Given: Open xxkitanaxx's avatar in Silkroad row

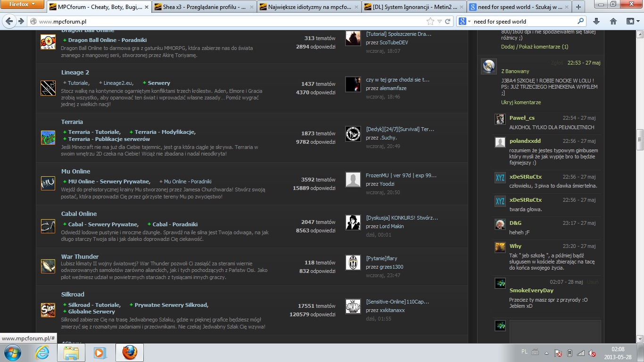Looking at the screenshot, I should [353, 306].
